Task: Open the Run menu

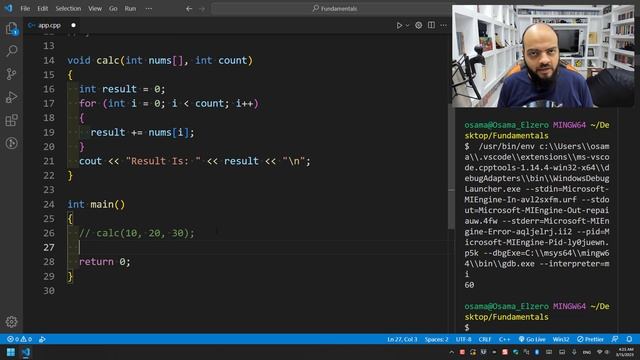Action: pyautogui.click(x=130, y=8)
